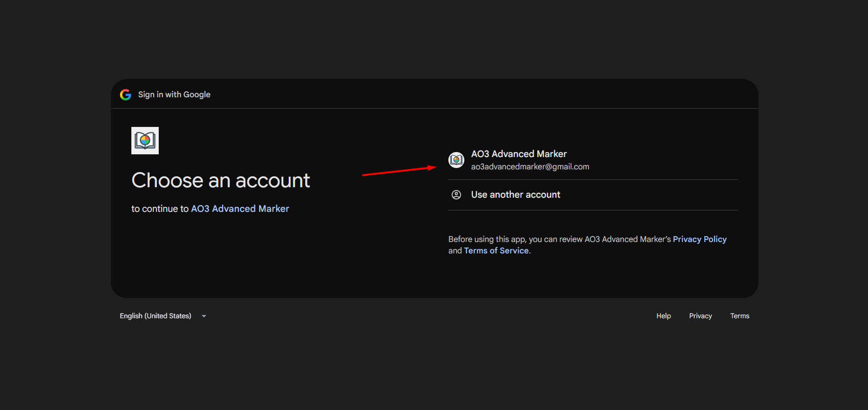Select the AO3 Advanced Marker account avatar

click(456, 160)
